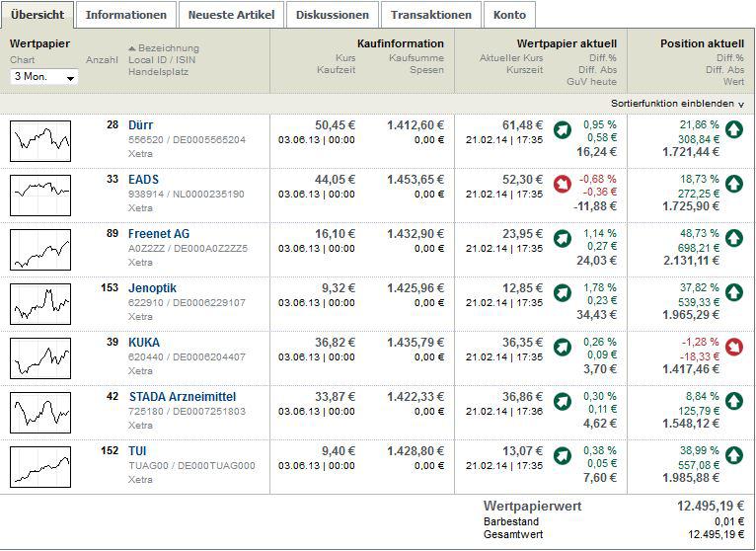Viewport: 756px width, 551px height.
Task: Select the Konto tab
Action: point(509,15)
